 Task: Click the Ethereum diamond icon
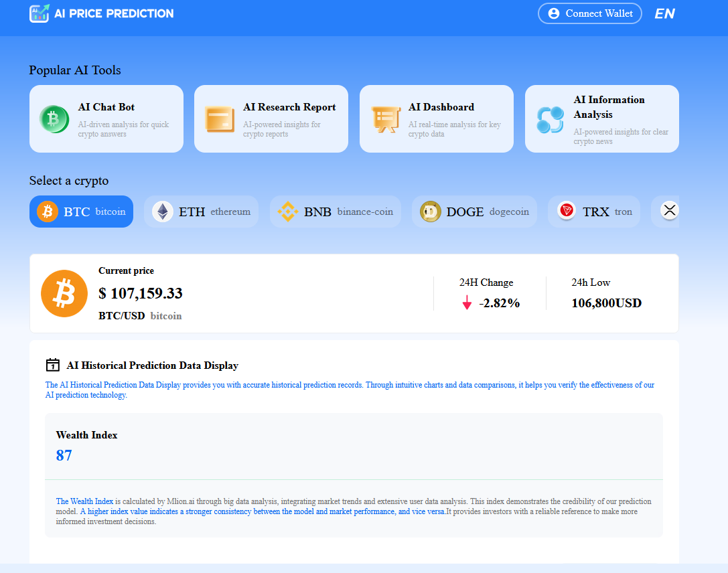click(x=162, y=212)
